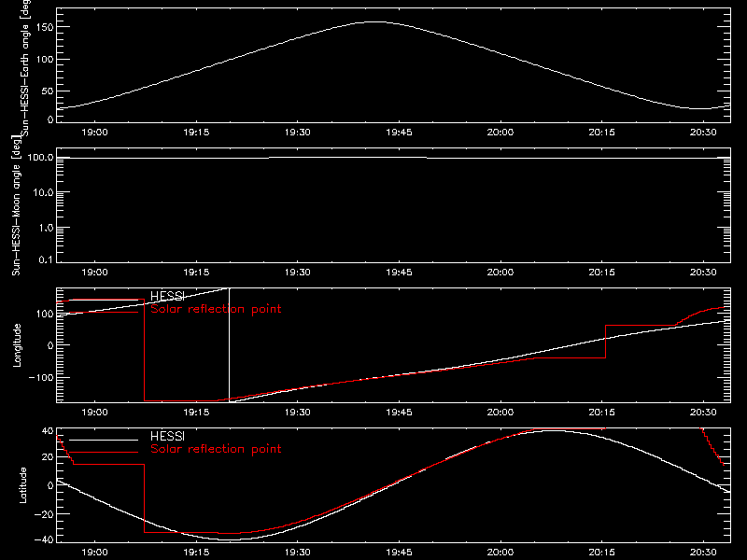Click the 20 tick on Latitude axis
Screen dimensions: 747x560
[48, 457]
